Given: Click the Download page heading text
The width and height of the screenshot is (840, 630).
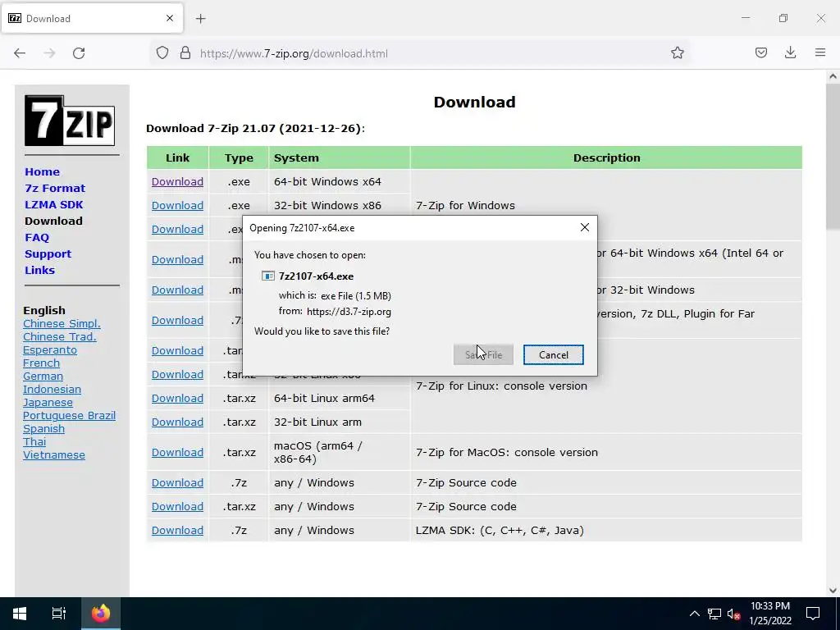Looking at the screenshot, I should [x=474, y=103].
